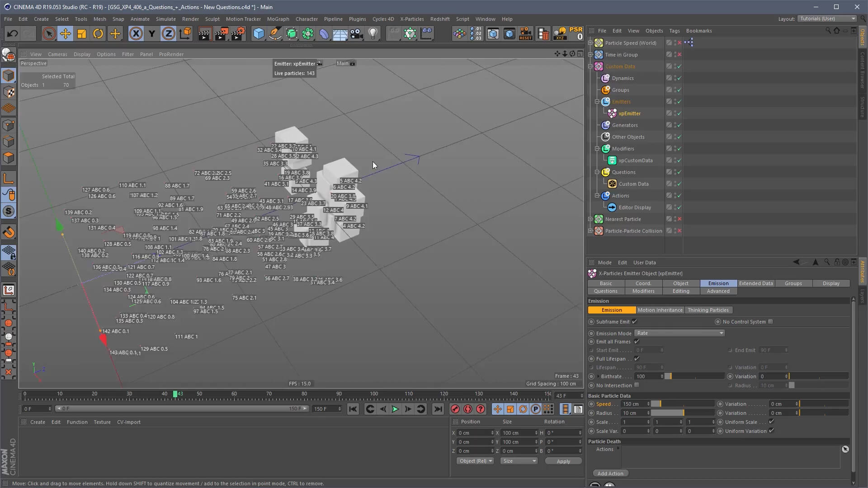Switch to the Extended Data tab

[x=755, y=283]
